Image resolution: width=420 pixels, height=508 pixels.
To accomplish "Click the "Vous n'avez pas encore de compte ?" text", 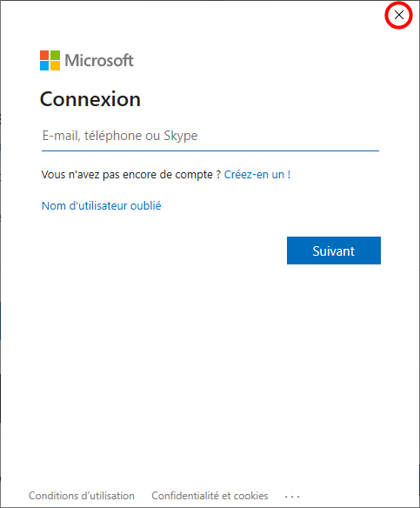I will pyautogui.click(x=131, y=175).
